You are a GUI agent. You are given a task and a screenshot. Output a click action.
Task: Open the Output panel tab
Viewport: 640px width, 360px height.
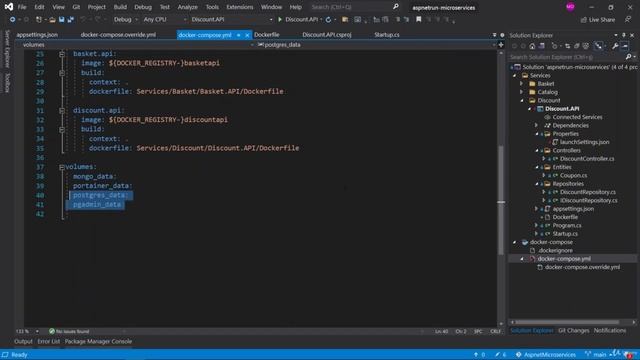pyautogui.click(x=23, y=342)
